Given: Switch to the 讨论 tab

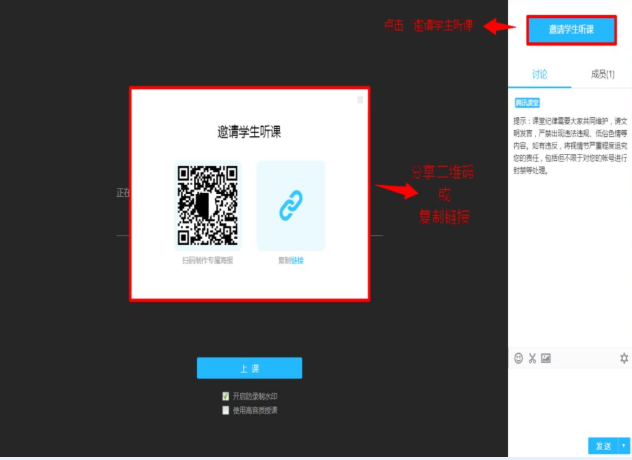Looking at the screenshot, I should (539, 74).
